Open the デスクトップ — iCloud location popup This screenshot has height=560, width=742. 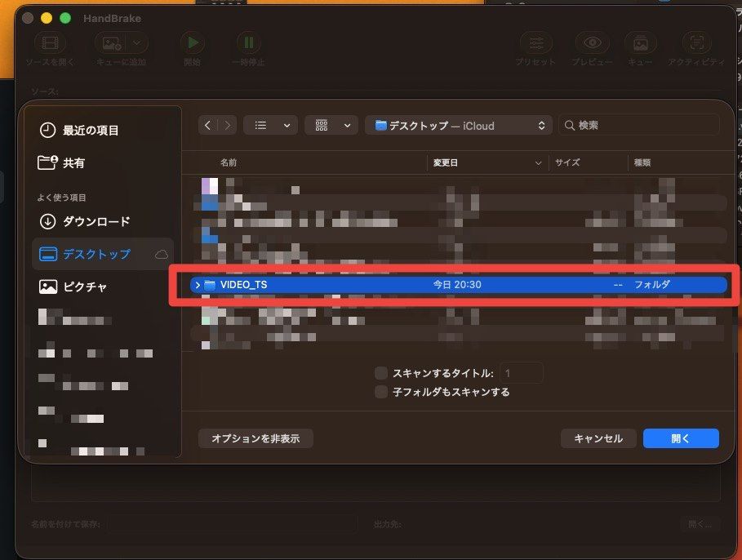458,126
